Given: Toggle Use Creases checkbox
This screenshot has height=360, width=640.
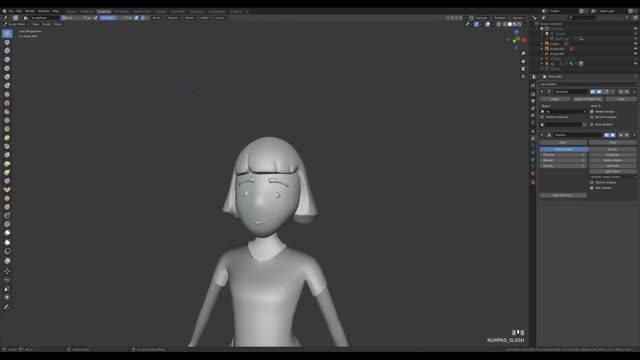Looking at the screenshot, I should pos(592,188).
